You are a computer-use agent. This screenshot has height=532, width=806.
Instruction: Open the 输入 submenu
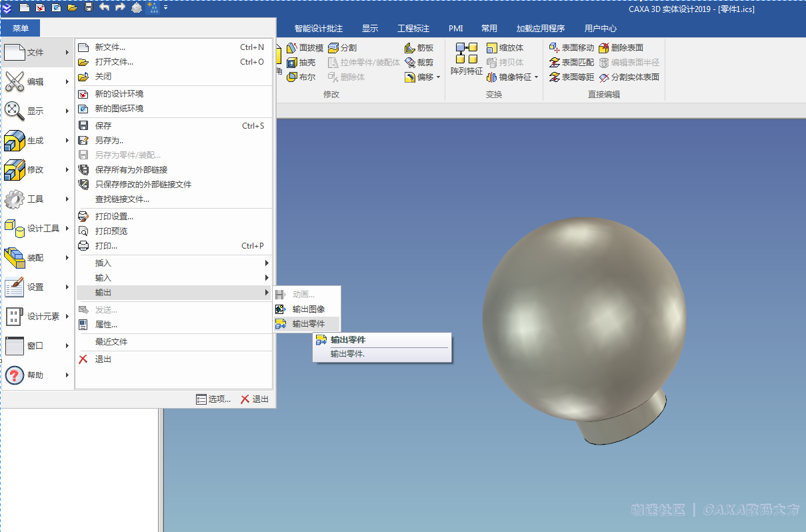click(x=174, y=278)
